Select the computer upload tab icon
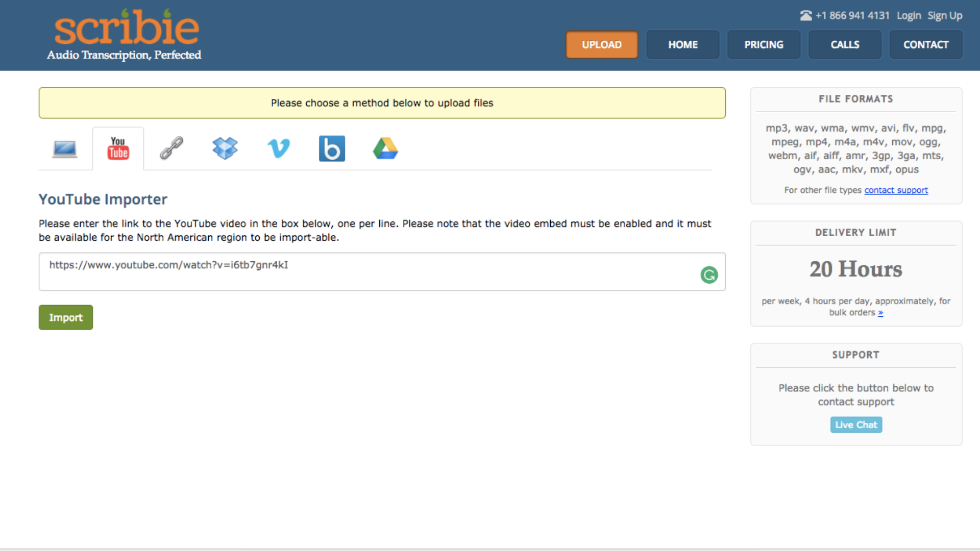980x551 pixels. point(65,149)
